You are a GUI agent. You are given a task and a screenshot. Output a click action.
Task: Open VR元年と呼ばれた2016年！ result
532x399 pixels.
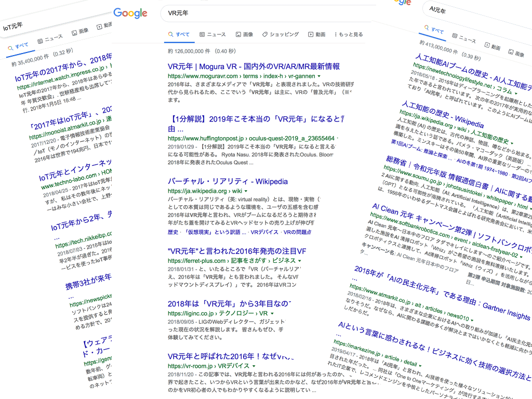[231, 356]
